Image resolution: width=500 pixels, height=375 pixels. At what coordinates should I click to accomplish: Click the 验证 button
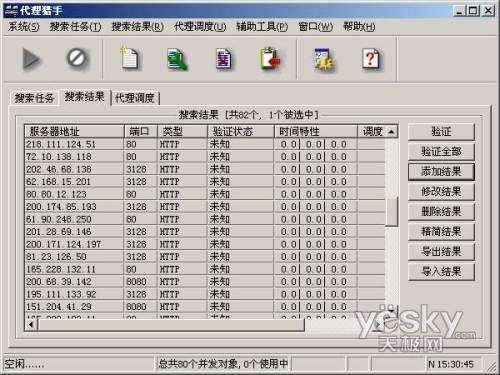[441, 132]
